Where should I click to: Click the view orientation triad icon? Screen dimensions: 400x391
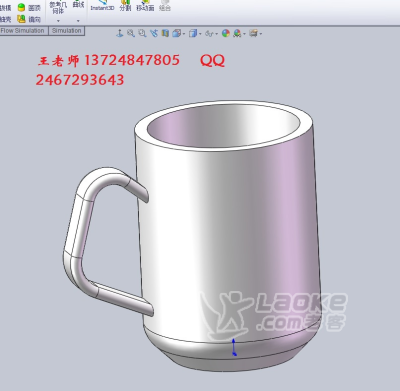coord(119,33)
